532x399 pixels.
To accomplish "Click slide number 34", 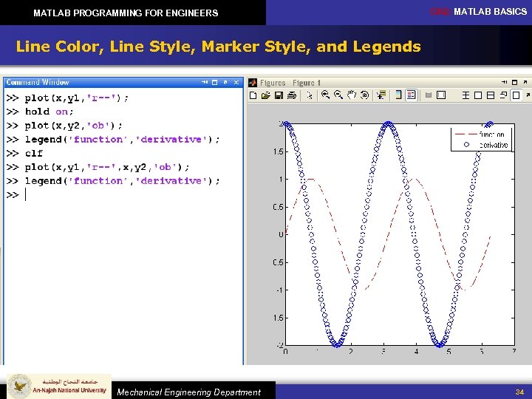I will coord(519,392).
